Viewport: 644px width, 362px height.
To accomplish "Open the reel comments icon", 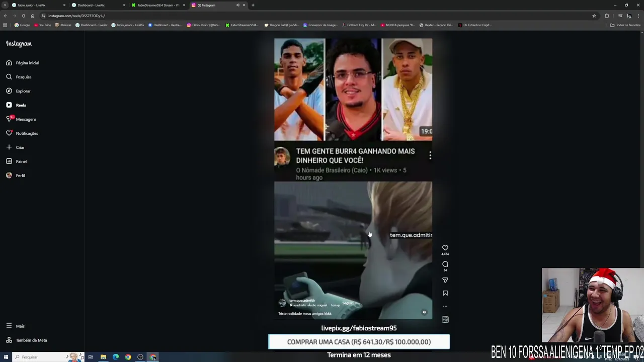I will coord(445,264).
